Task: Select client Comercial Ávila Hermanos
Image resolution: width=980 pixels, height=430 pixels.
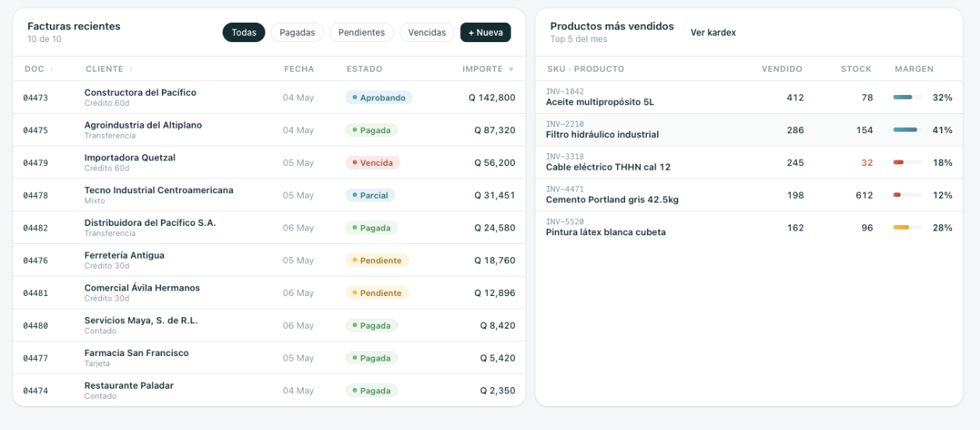Action: click(142, 287)
